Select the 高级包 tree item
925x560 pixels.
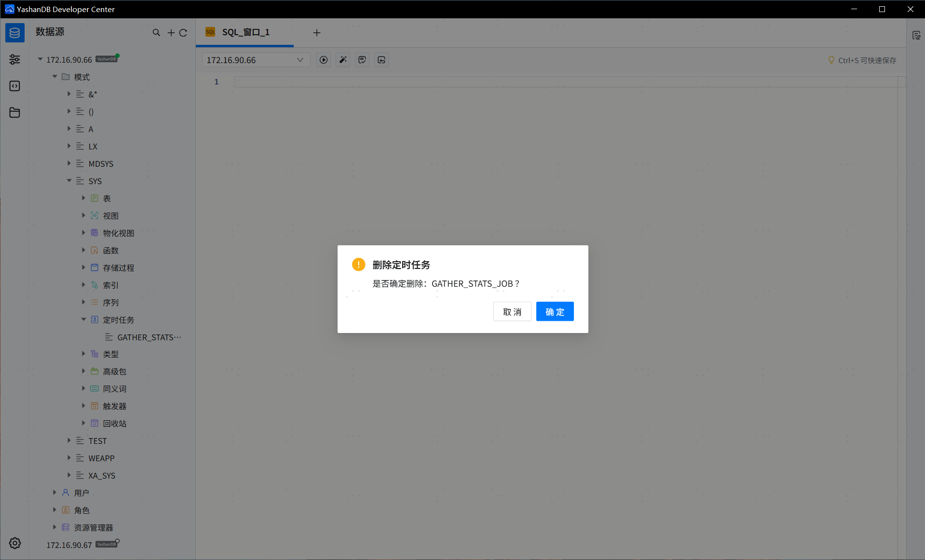coord(115,372)
